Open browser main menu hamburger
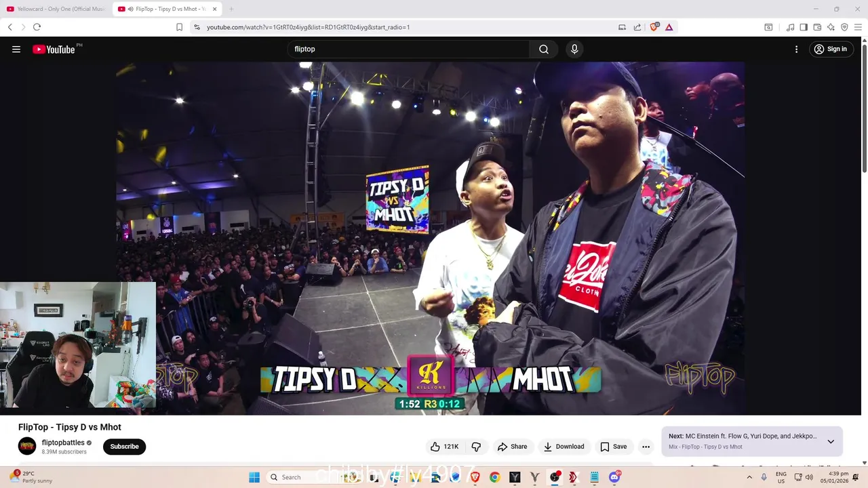The width and height of the screenshot is (868, 488). pyautogui.click(x=858, y=27)
